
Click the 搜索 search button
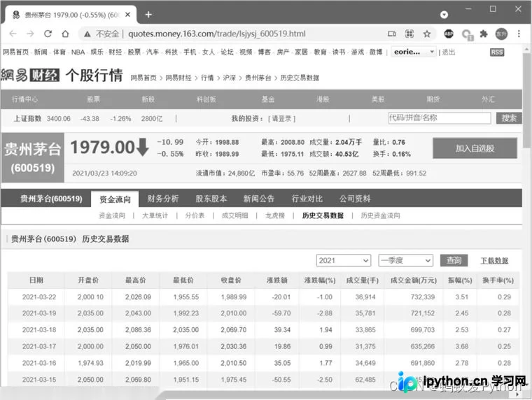click(509, 118)
